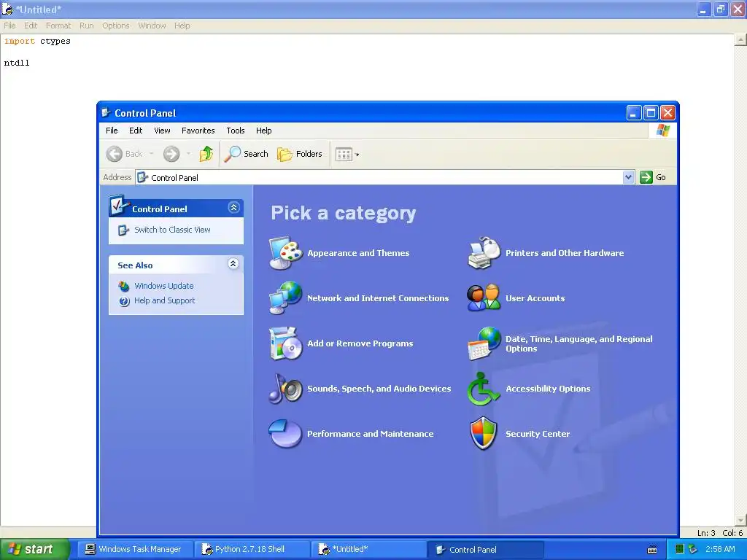Image resolution: width=747 pixels, height=560 pixels.
Task: Collapse the Control Panel sidebar section
Action: (233, 208)
